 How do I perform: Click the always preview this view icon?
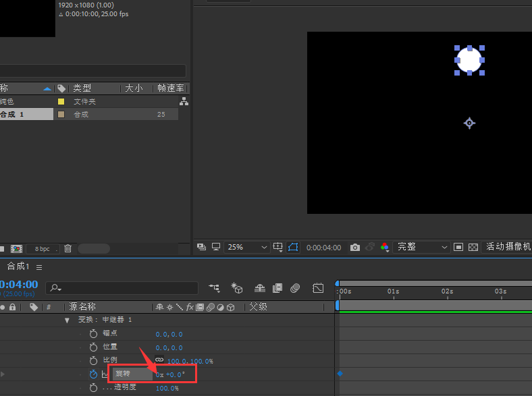pyautogui.click(x=201, y=247)
